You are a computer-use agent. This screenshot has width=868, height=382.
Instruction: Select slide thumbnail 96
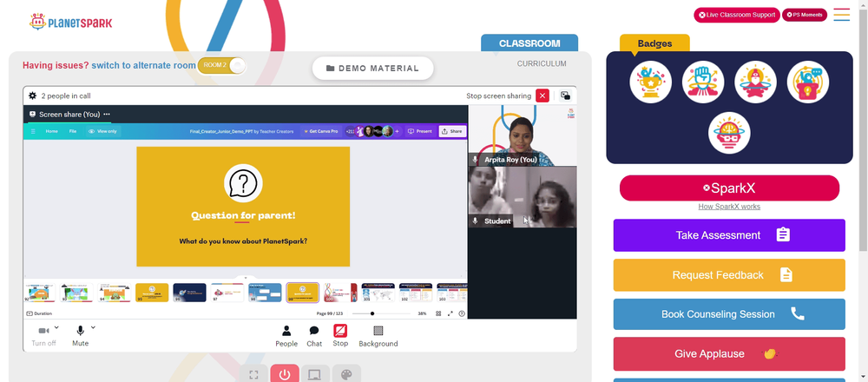click(189, 293)
